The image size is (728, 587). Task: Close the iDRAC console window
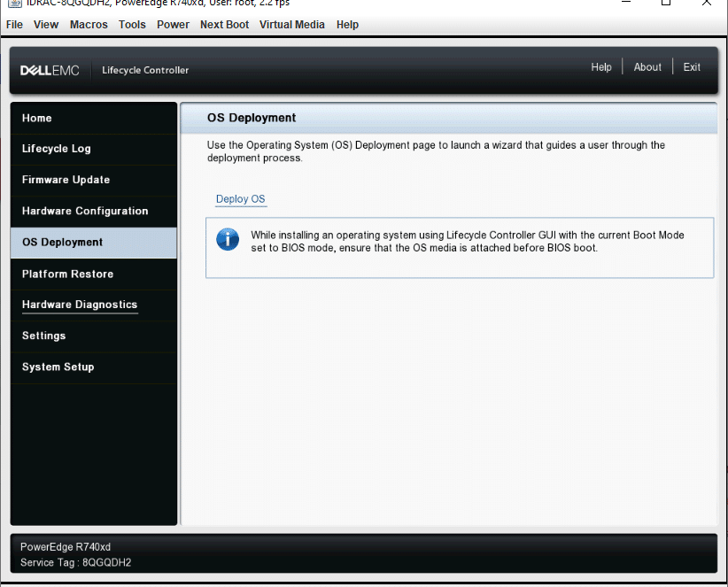coord(706,3)
